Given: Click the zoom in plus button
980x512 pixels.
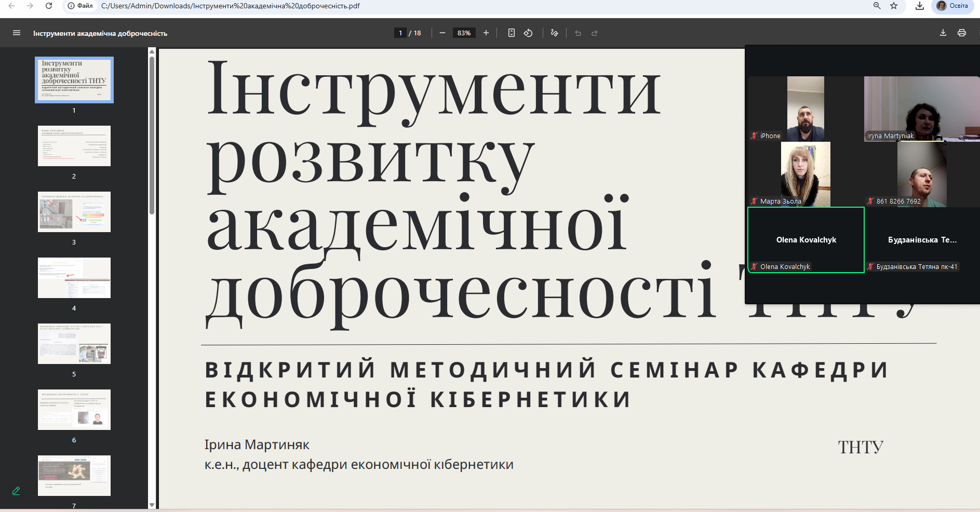Looking at the screenshot, I should pyautogui.click(x=486, y=33).
